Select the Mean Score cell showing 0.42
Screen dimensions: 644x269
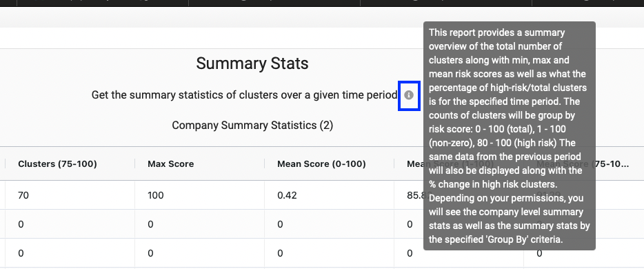pos(330,195)
